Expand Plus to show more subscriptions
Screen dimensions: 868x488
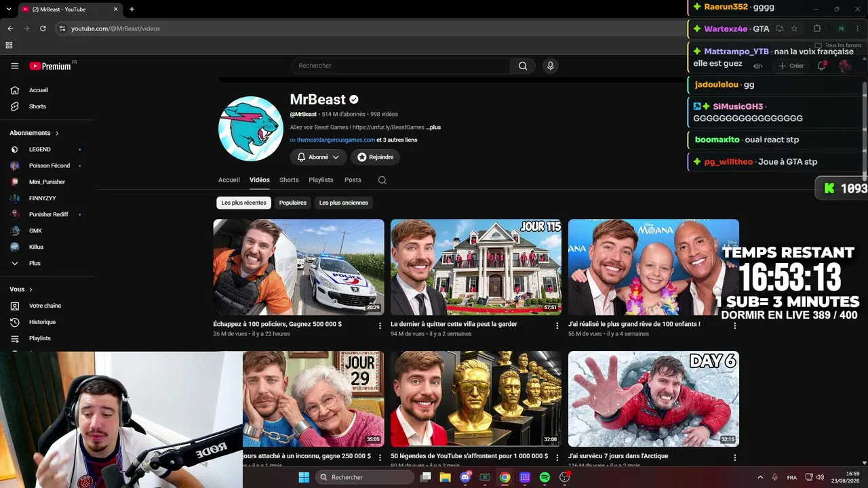pos(35,263)
